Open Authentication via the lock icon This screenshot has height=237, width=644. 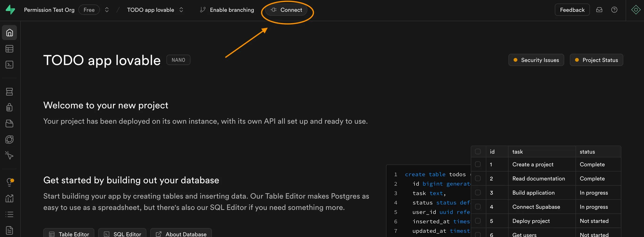click(9, 107)
